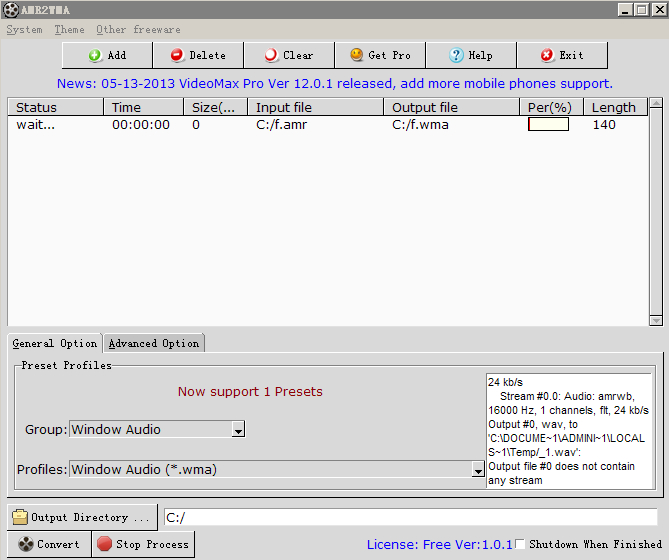
Task: Enable Shutdown When Finished checkbox
Action: [x=520, y=544]
